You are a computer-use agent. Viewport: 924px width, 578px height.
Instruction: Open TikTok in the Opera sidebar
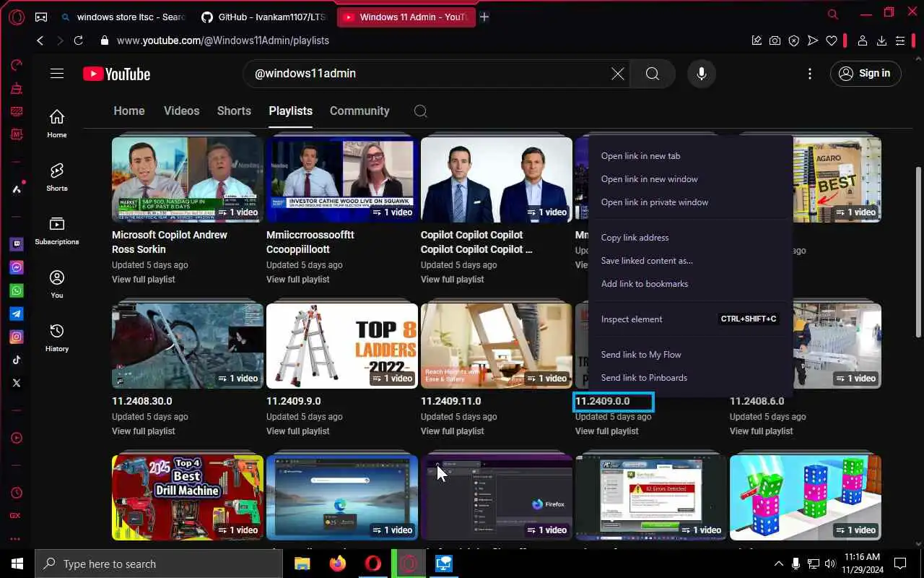click(x=16, y=360)
